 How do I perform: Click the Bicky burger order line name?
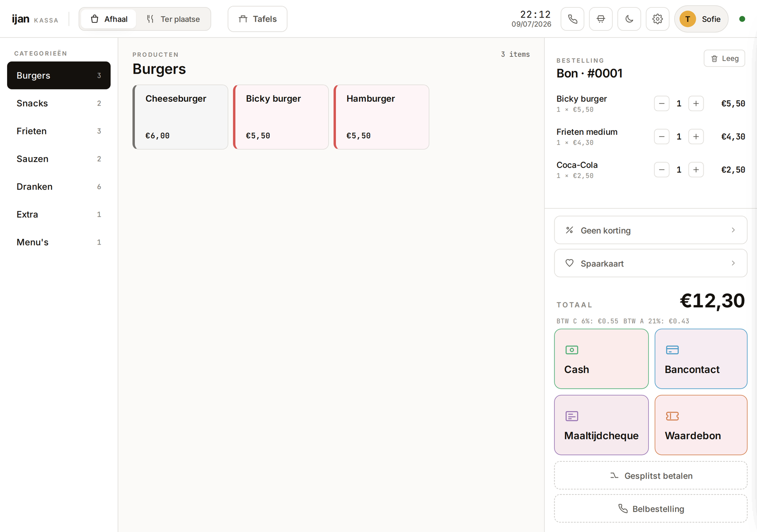tap(581, 99)
